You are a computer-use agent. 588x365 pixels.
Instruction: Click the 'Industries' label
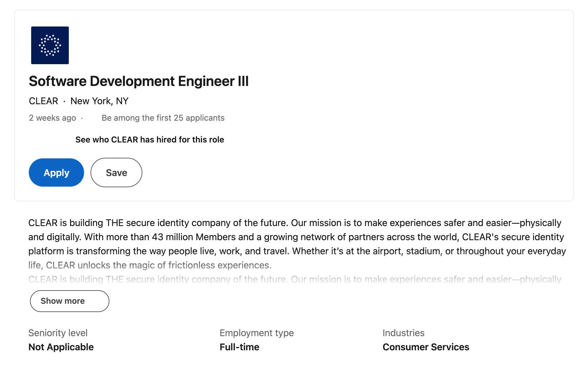pos(403,333)
